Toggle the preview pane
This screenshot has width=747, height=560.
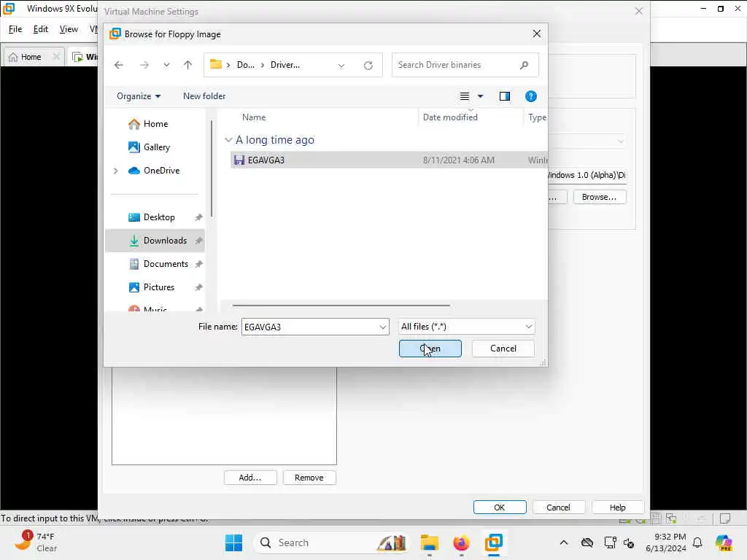(505, 96)
